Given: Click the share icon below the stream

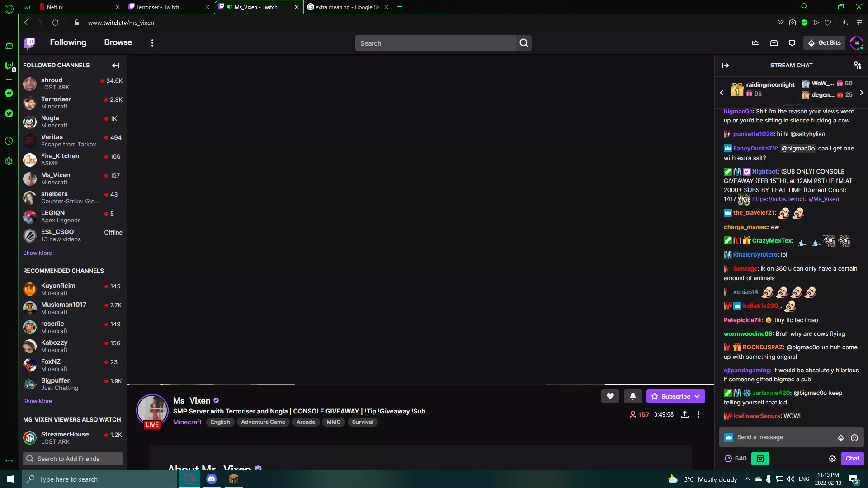Looking at the screenshot, I should coord(685,414).
